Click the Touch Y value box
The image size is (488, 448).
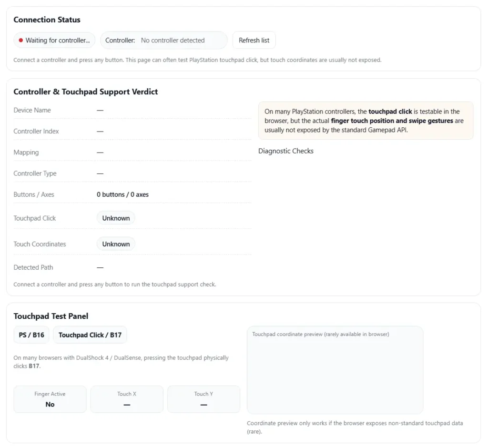pyautogui.click(x=203, y=399)
